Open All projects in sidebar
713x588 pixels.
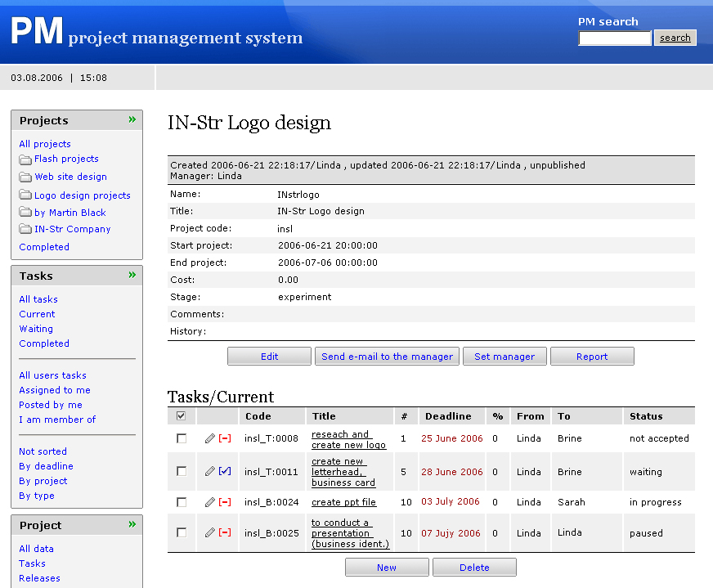45,144
